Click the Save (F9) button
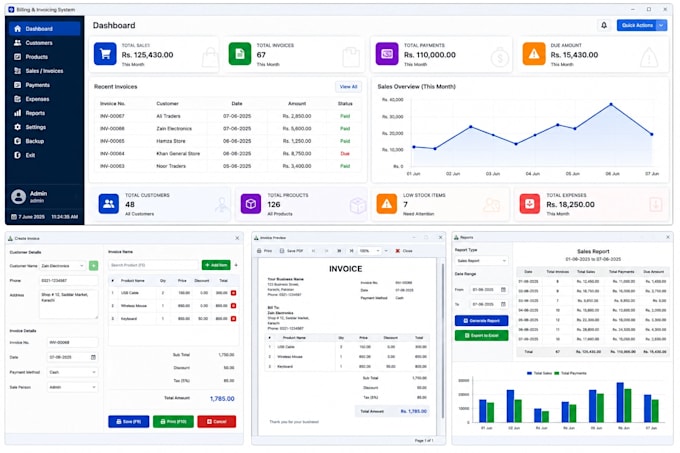 [128, 421]
